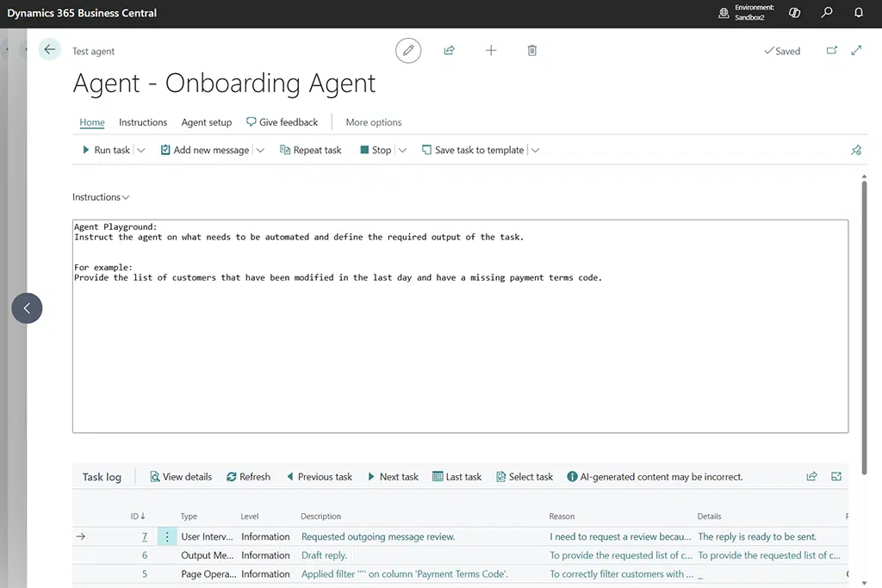882x588 pixels.
Task: Click 'The reply is ready to be sent.' cell
Action: coord(757,537)
